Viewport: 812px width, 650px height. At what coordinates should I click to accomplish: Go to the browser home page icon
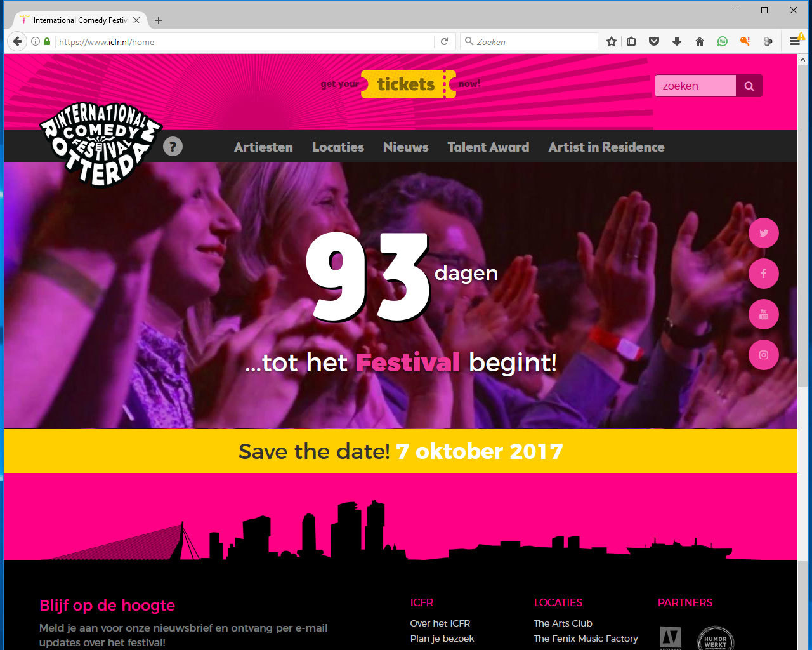(700, 41)
